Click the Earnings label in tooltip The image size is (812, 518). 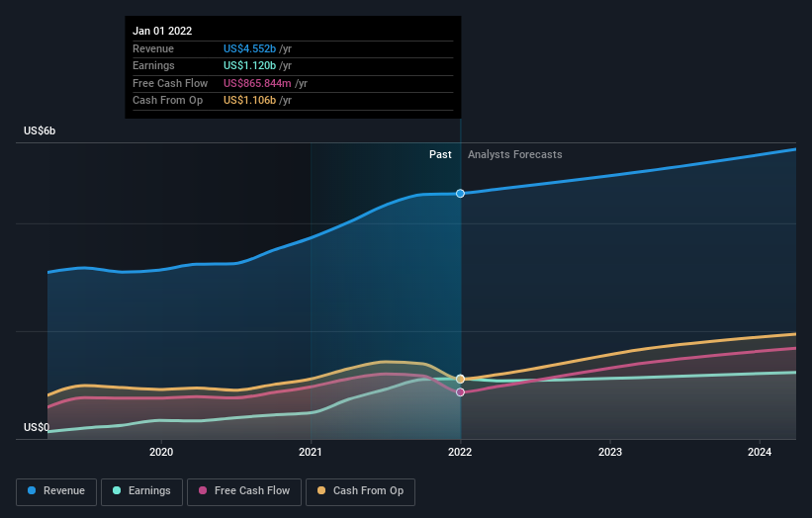pos(153,65)
